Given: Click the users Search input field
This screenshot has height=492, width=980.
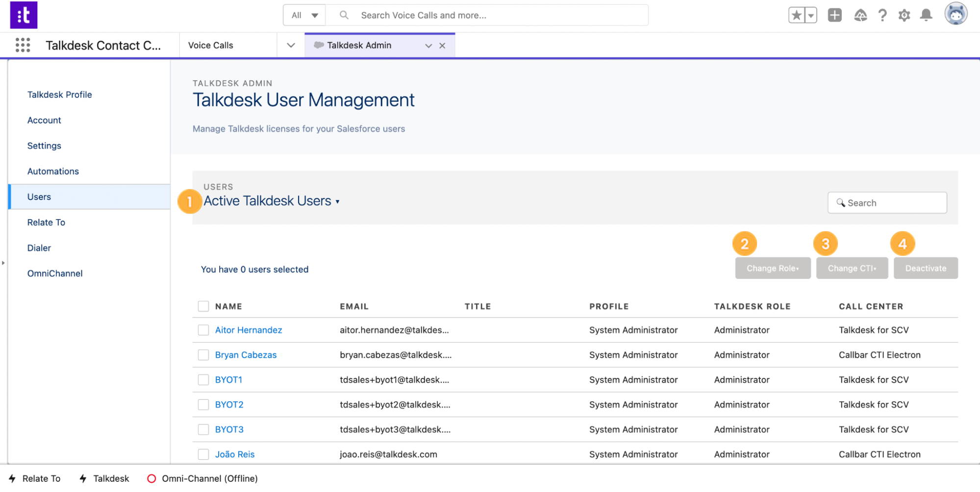Looking at the screenshot, I should [x=887, y=202].
